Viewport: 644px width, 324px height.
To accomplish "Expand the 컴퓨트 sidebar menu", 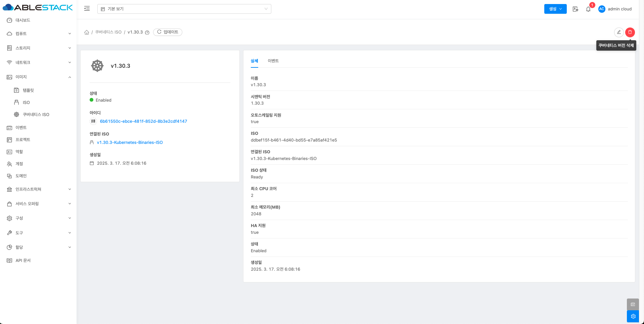I will point(39,34).
